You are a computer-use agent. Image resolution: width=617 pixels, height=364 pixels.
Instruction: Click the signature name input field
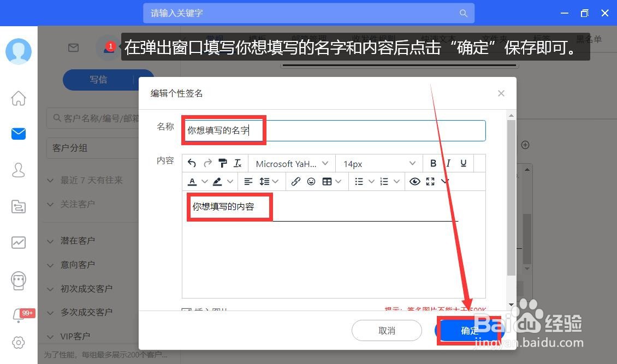[x=335, y=130]
